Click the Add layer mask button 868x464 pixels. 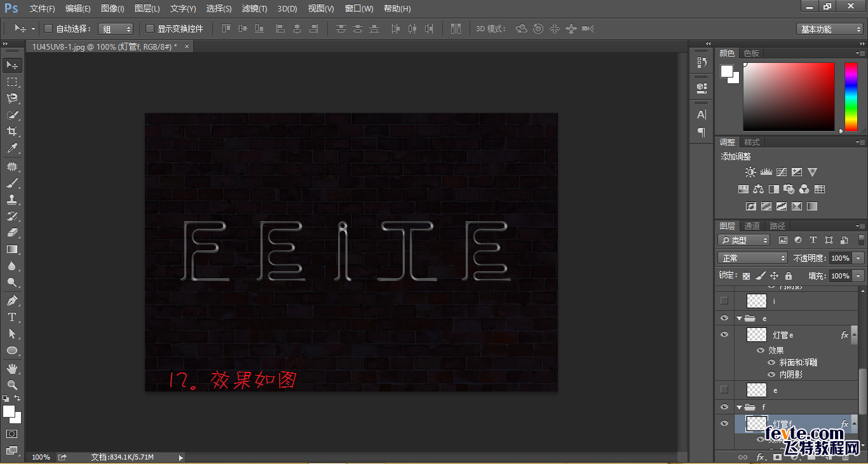(777, 456)
